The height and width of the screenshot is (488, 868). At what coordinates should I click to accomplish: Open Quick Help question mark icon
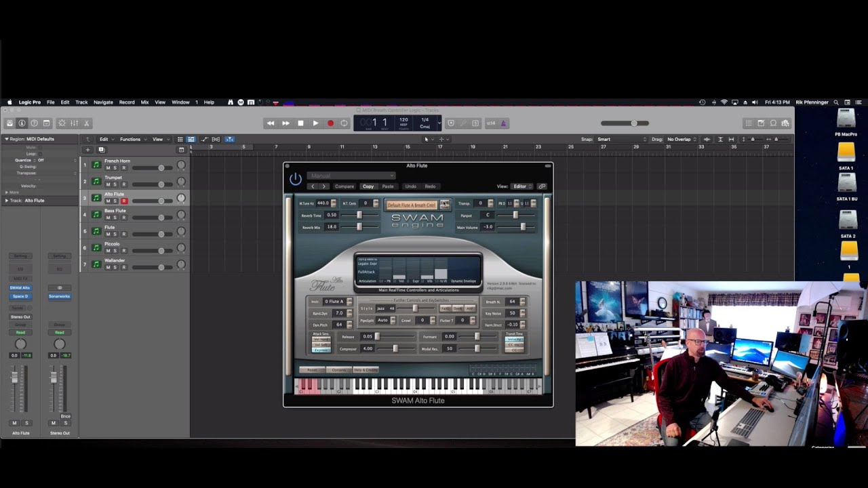[34, 123]
